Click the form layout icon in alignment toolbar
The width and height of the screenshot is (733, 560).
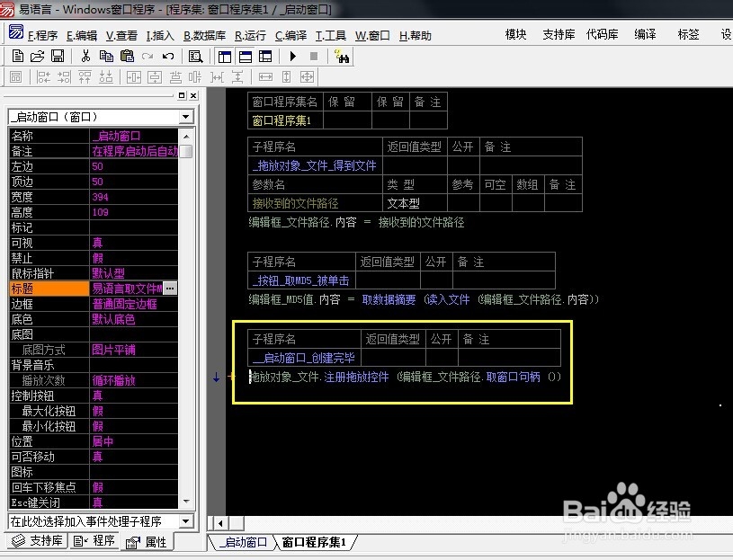pos(16,77)
